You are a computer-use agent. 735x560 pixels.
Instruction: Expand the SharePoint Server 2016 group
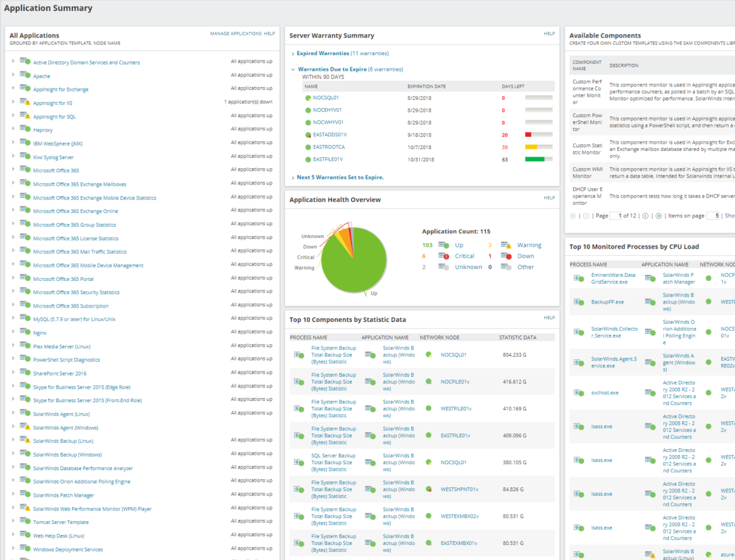click(13, 373)
